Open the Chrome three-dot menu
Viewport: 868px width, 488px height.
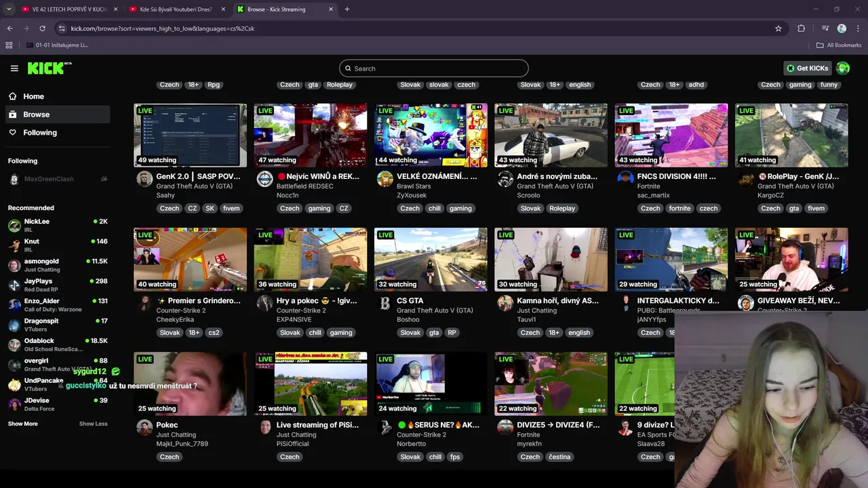point(858,28)
